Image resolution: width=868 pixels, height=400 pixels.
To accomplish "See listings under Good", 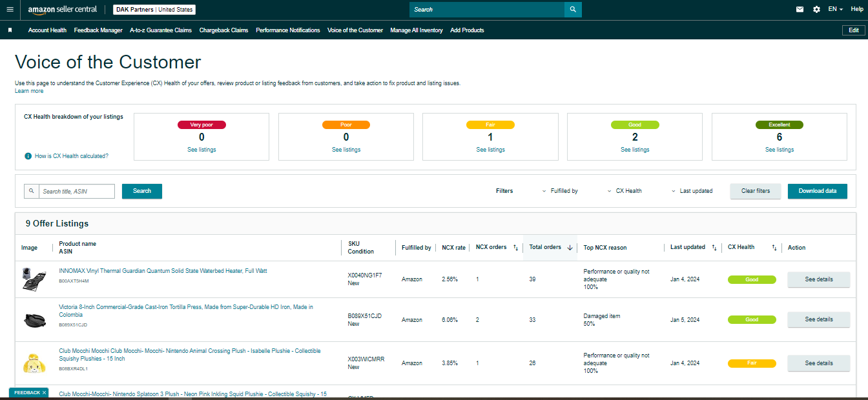I will pyautogui.click(x=635, y=150).
